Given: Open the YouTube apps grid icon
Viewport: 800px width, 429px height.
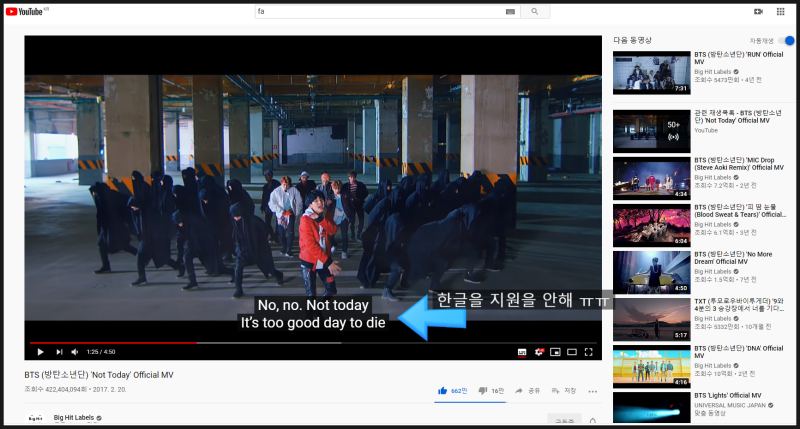Looking at the screenshot, I should coord(781,11).
